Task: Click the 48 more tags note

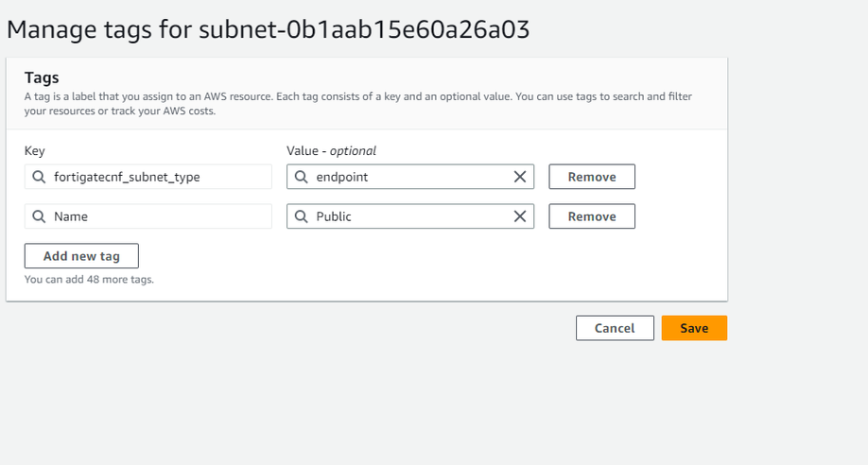Action: 89,279
